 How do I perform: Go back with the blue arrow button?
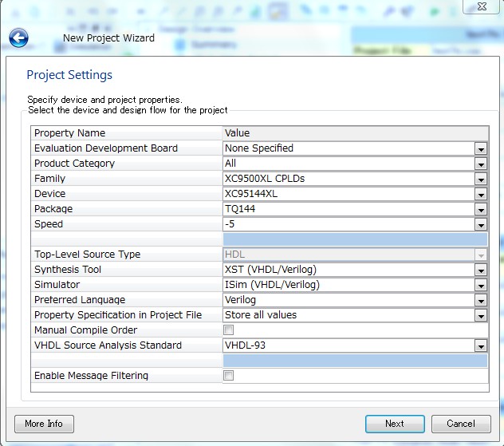click(18, 37)
